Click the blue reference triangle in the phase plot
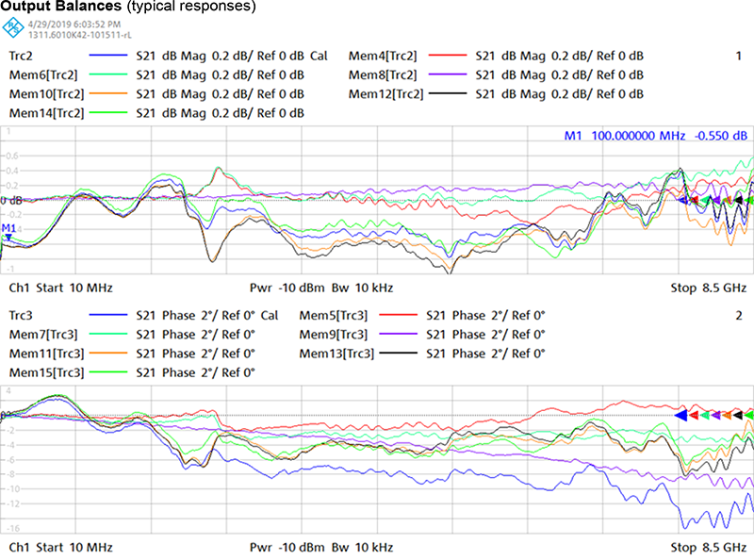 [x=681, y=415]
